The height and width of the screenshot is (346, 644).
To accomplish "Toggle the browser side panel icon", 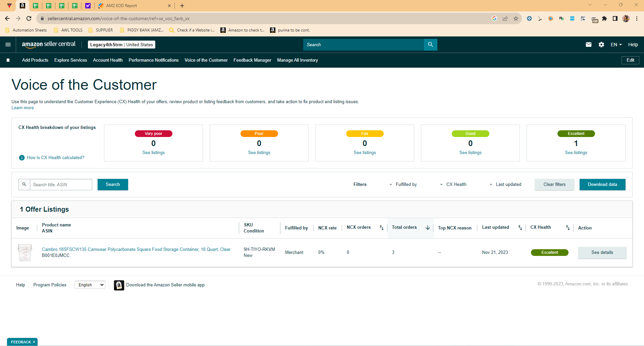I will tap(615, 18).
